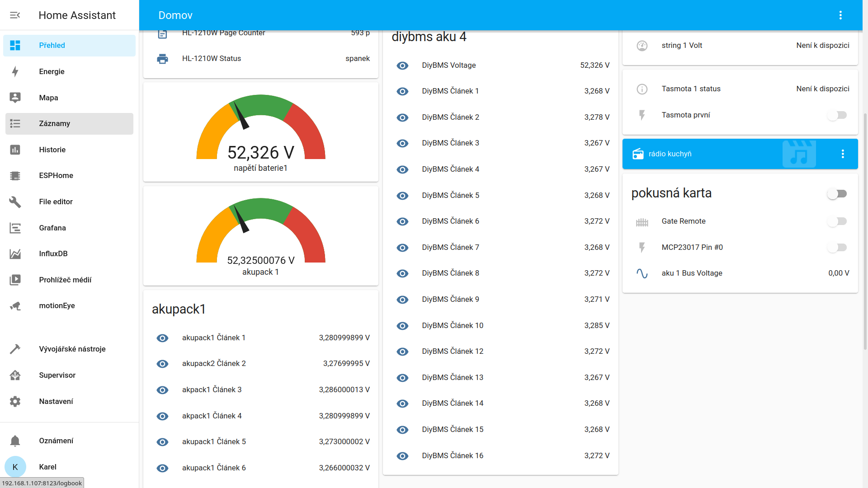Toggle the Tasmota první switch
This screenshot has height=488, width=868.
pyautogui.click(x=837, y=115)
